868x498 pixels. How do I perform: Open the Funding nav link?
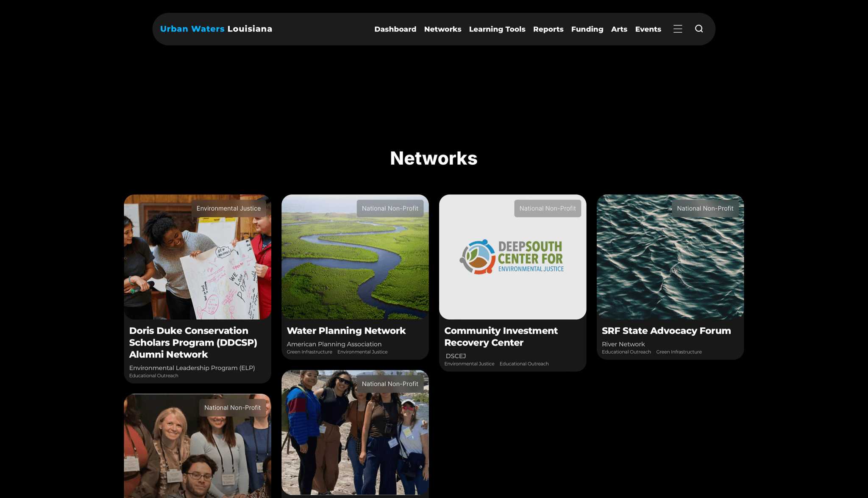587,29
